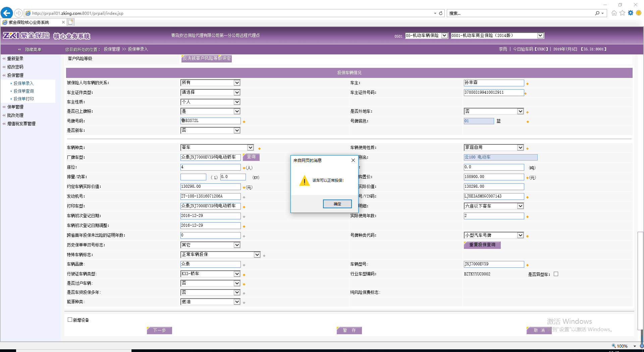Open 投保单打印 in the sidebar
The width and height of the screenshot is (644, 352).
pos(23,99)
